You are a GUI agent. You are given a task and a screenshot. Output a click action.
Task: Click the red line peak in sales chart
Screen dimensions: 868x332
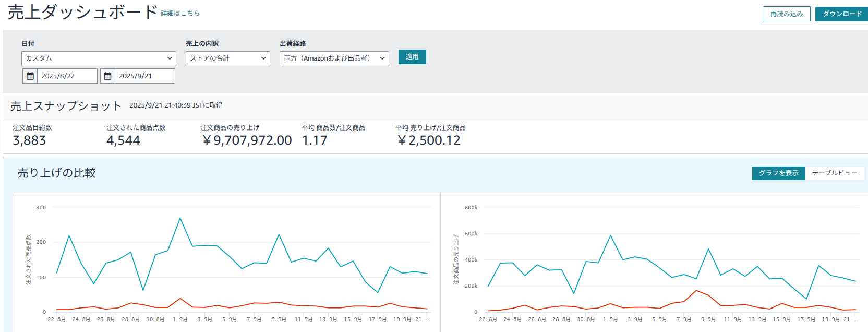[x=696, y=291]
